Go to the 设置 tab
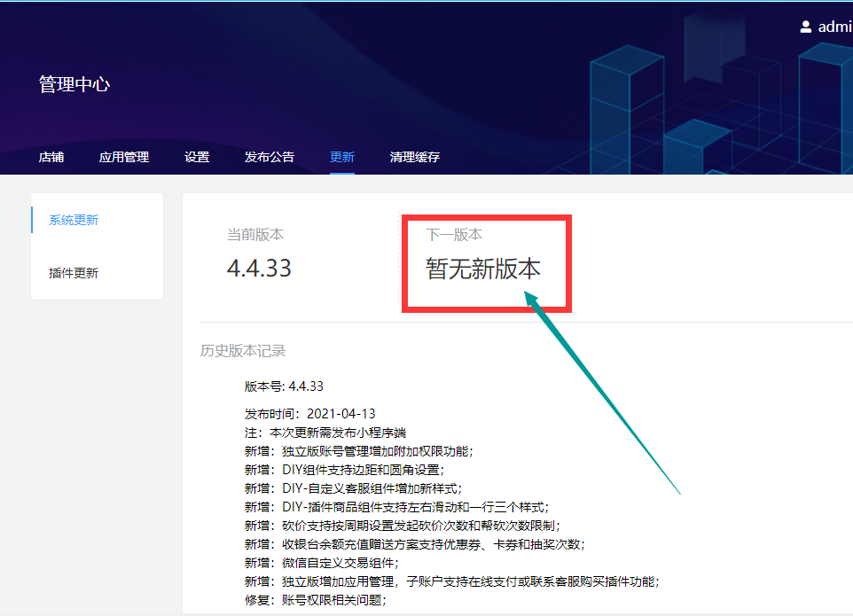Viewport: 853px width, 616px height. (197, 157)
